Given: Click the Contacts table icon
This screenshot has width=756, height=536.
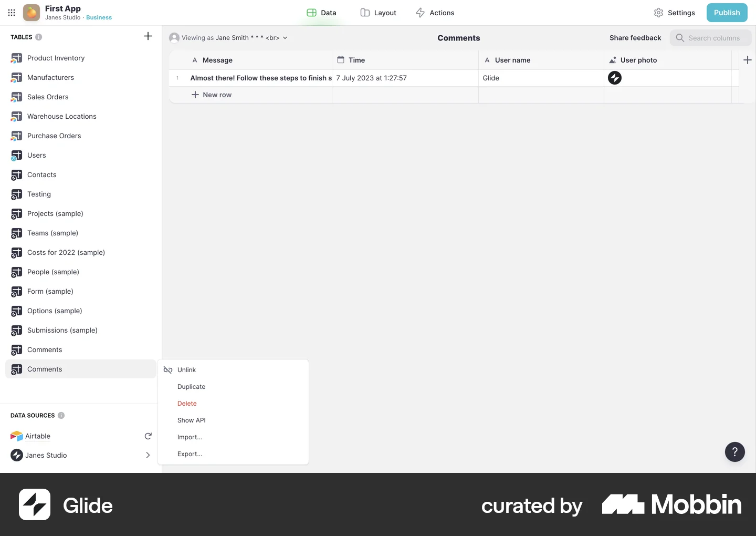Looking at the screenshot, I should click(17, 175).
